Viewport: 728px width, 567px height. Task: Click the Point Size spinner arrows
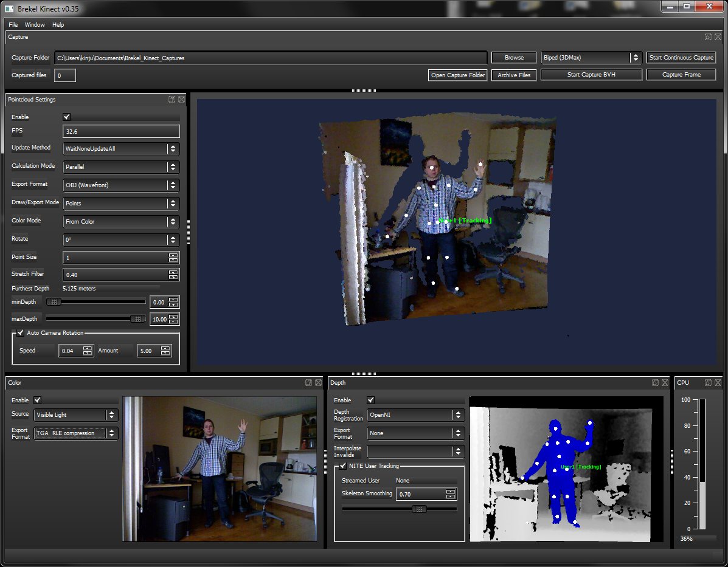[173, 258]
